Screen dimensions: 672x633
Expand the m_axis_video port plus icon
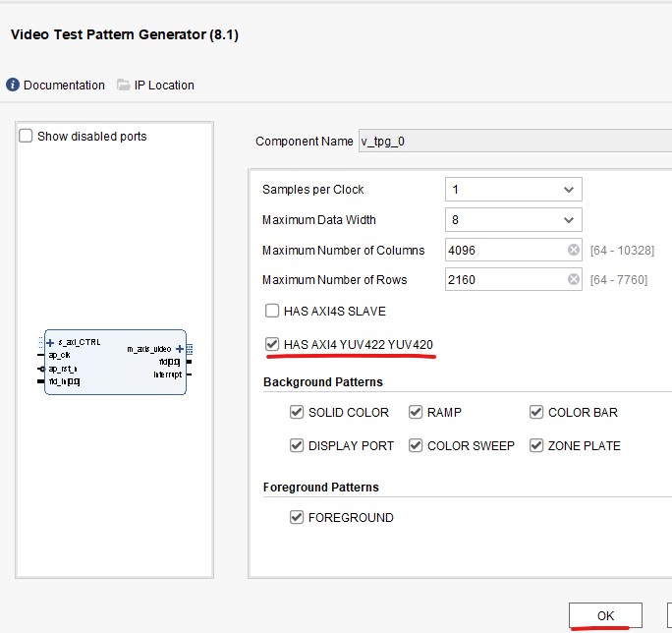coord(179,349)
